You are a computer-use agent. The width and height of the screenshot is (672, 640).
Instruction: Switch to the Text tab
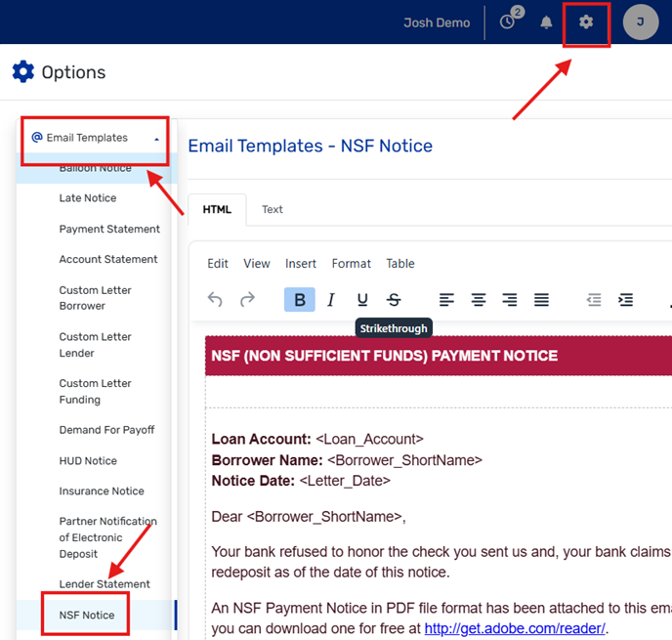pyautogui.click(x=273, y=209)
